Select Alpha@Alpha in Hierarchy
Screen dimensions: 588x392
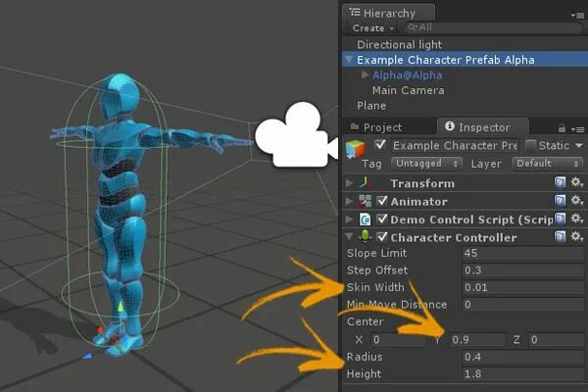(408, 75)
